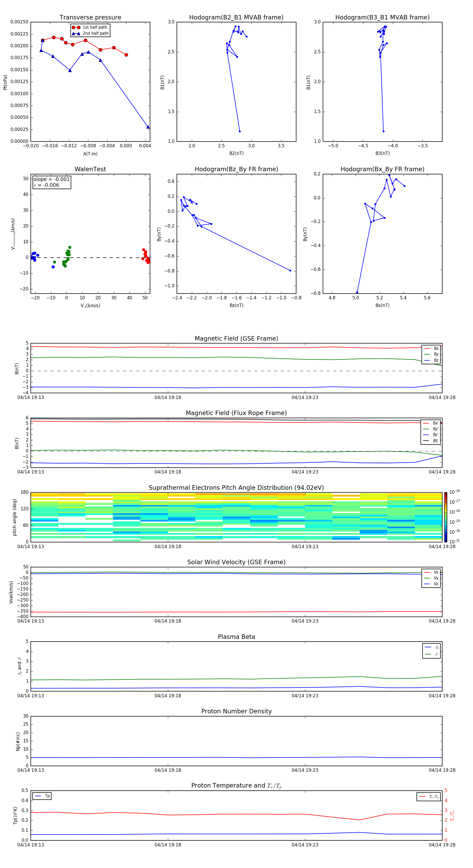
Task: Click the 'Proton Number Density' title
Action: (236, 711)
